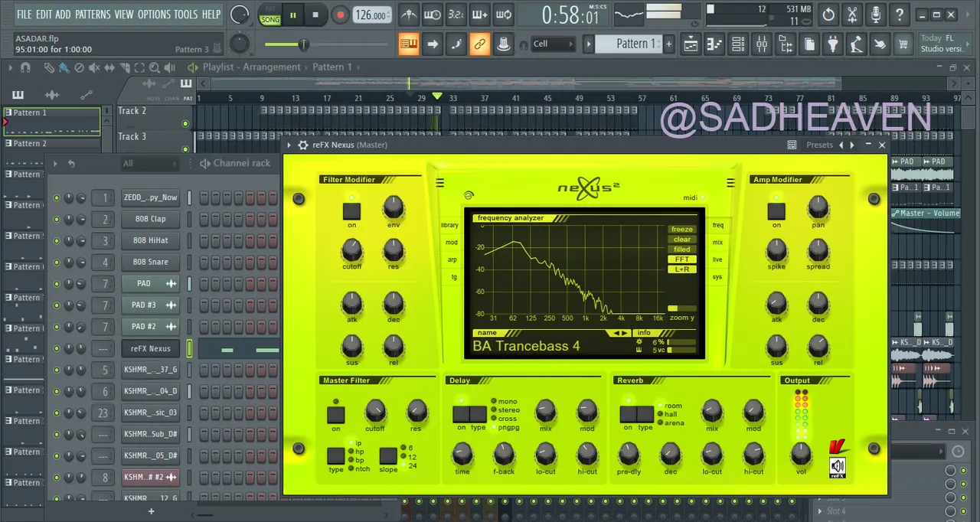The image size is (980, 522).
Task: Toggle the link/multilink controllers icon
Action: (480, 44)
